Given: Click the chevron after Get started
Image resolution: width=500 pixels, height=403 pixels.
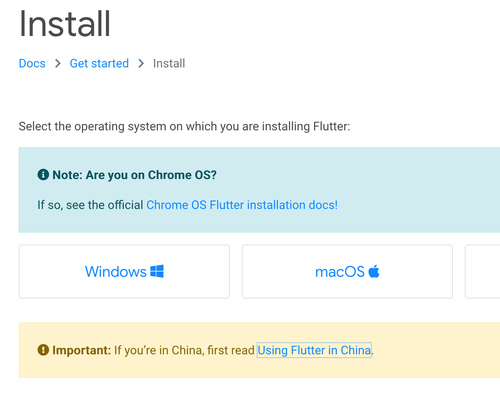Looking at the screenshot, I should point(141,63).
